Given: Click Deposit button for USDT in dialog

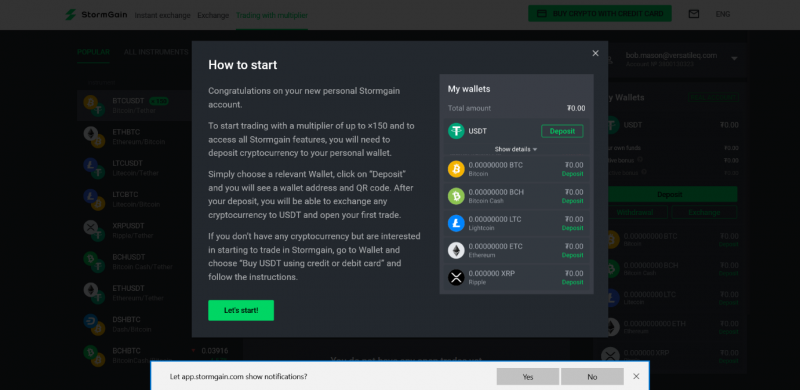Looking at the screenshot, I should 562,131.
